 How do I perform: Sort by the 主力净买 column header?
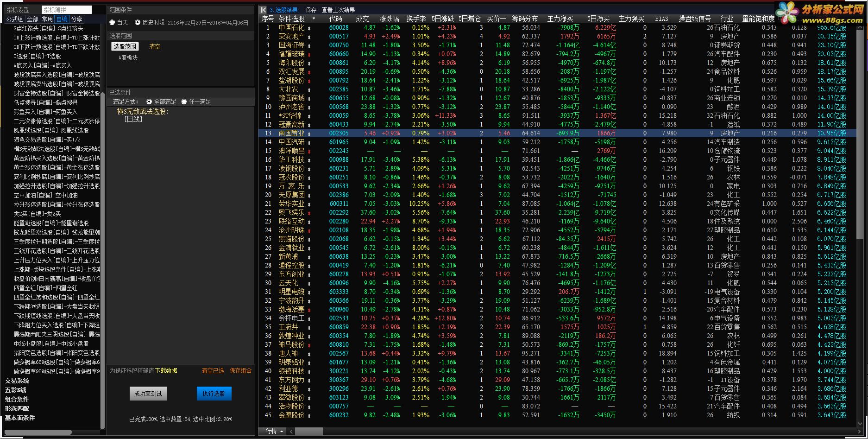coord(560,19)
